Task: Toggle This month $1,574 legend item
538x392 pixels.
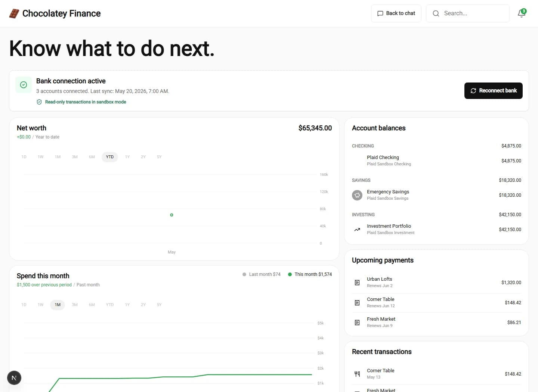Action: point(310,274)
